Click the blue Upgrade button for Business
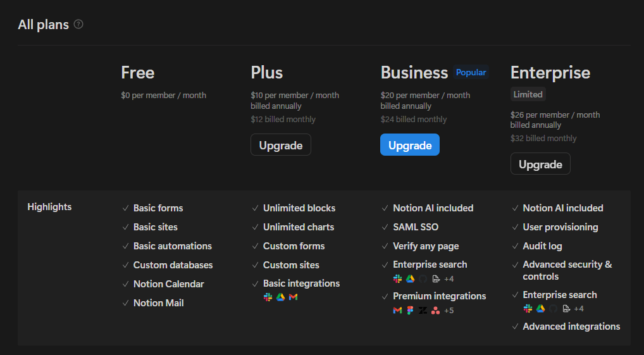The height and width of the screenshot is (355, 644). [x=410, y=145]
